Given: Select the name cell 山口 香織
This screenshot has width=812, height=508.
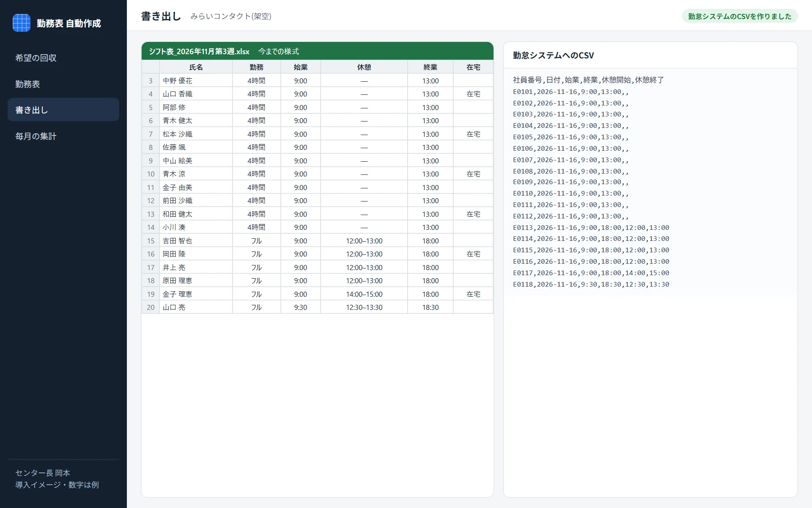Looking at the screenshot, I should pyautogui.click(x=196, y=94).
